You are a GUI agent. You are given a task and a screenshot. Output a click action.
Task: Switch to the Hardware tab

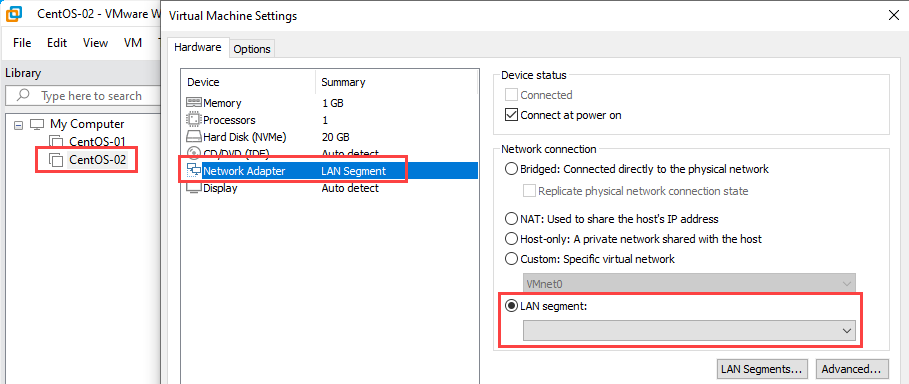pos(198,48)
